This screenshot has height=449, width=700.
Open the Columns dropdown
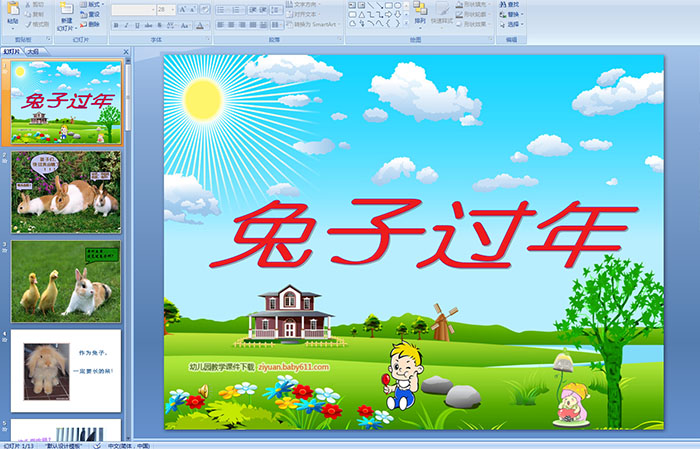[x=277, y=25]
